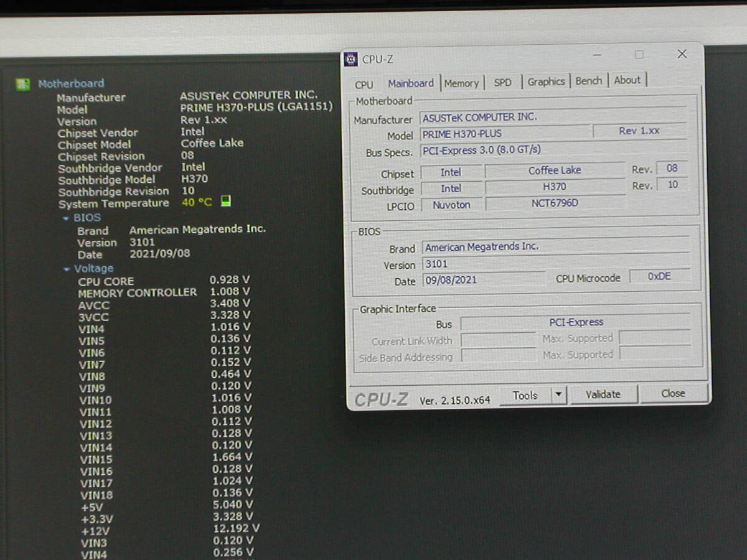Click the Rev 1.xx field in CPU-Z
The height and width of the screenshot is (560, 747).
[639, 131]
